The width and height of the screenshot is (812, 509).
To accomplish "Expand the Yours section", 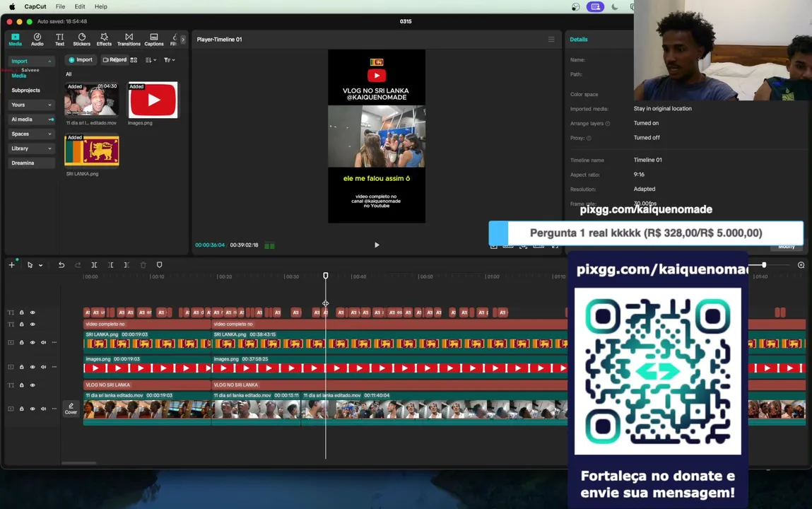I will pyautogui.click(x=31, y=105).
